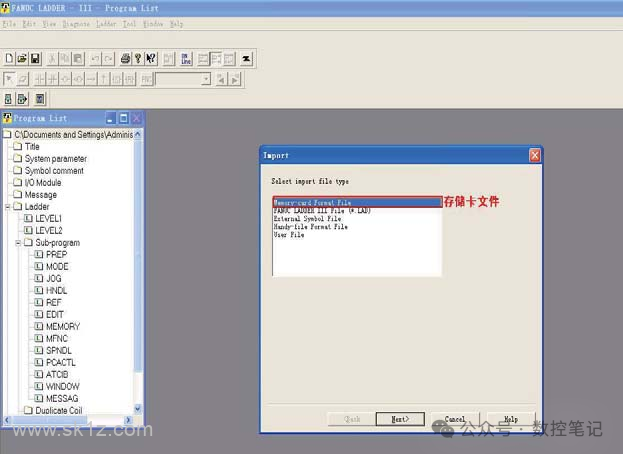The width and height of the screenshot is (623, 454).
Task: Click the first icon in the third toolbar row
Action: 8,99
